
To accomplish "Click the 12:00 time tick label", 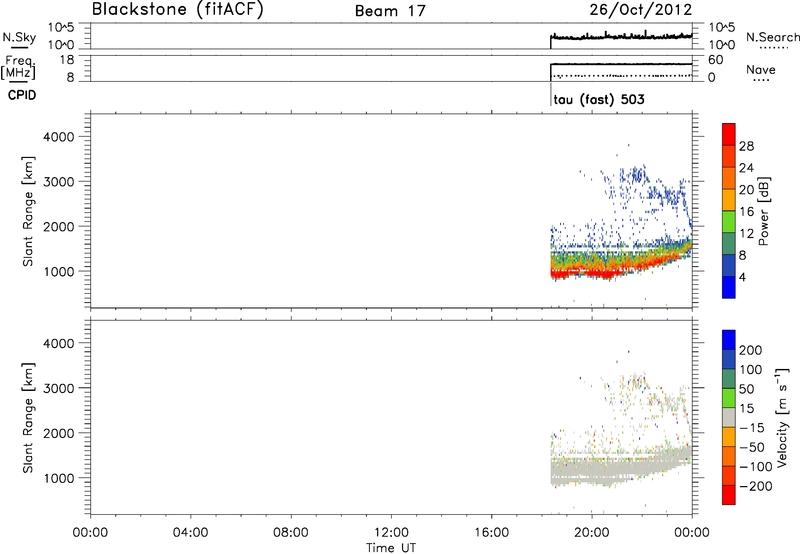I will tap(391, 533).
